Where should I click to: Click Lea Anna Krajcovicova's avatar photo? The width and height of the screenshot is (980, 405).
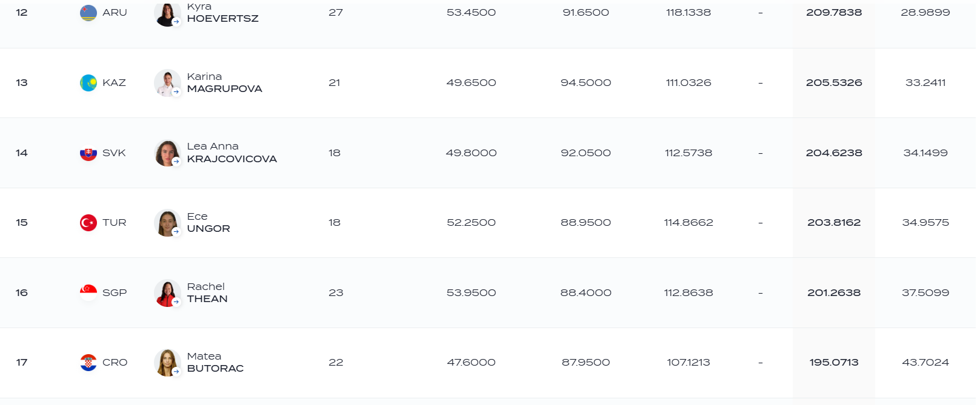click(x=167, y=153)
